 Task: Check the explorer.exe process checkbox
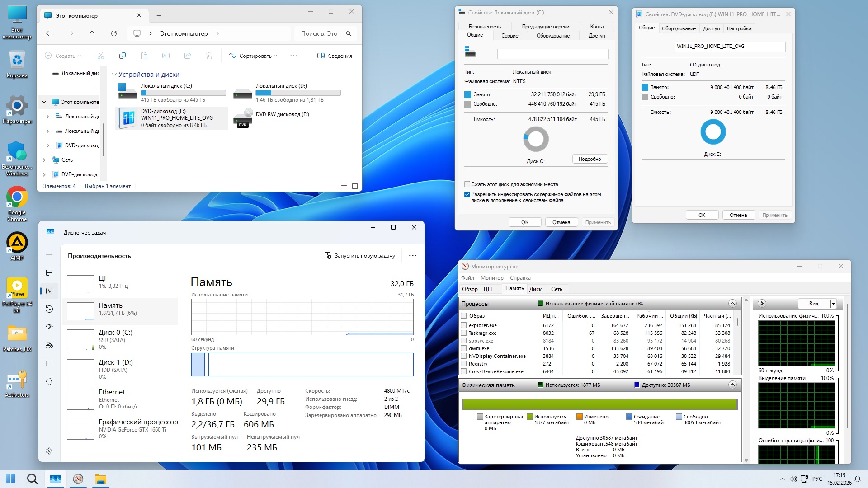point(463,325)
